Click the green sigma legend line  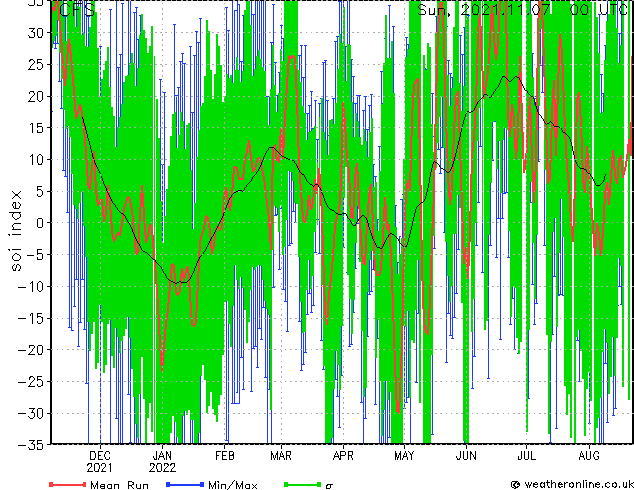[303, 484]
